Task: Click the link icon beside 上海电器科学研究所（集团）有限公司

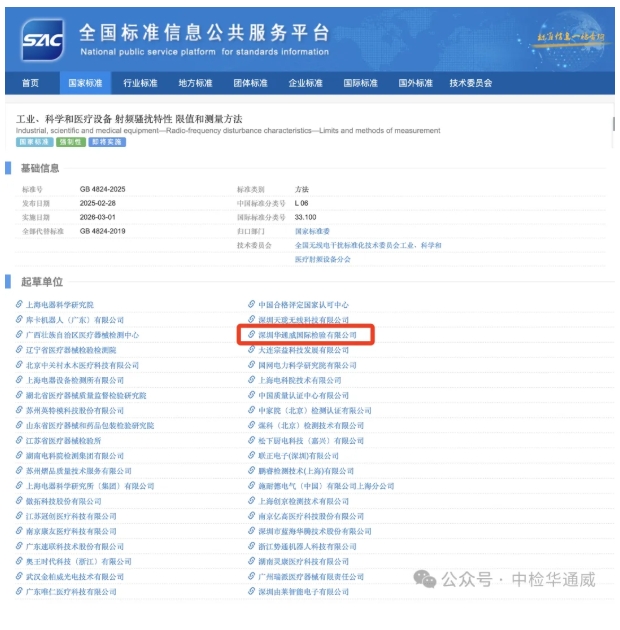Action: click(x=19, y=486)
